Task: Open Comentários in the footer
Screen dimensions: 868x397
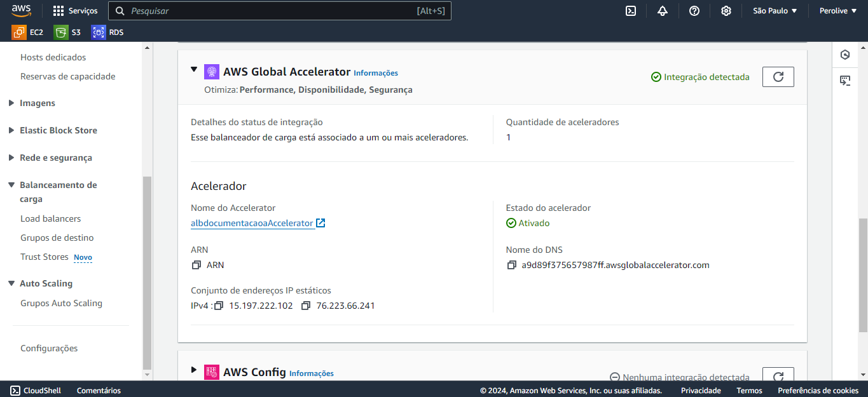Action: click(99, 391)
